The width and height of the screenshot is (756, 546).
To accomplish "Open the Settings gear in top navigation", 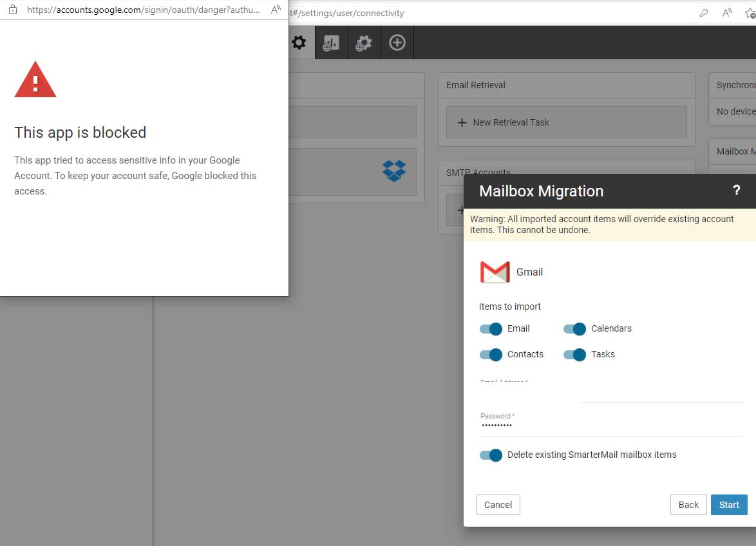I will coord(299,43).
